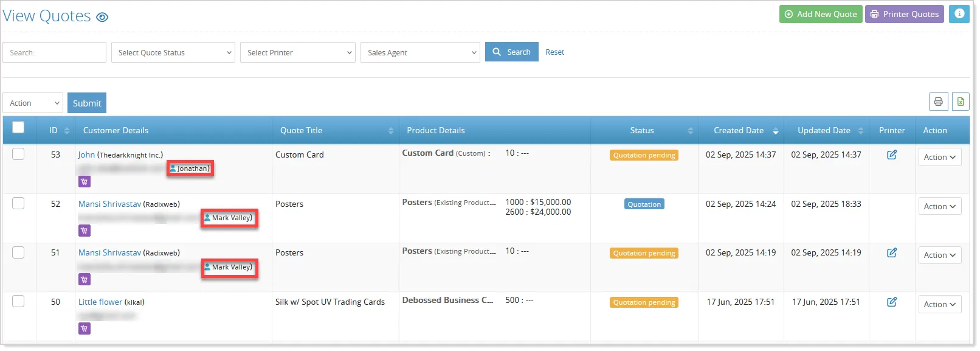Click the Submit button
980x351 pixels.
[x=87, y=103]
